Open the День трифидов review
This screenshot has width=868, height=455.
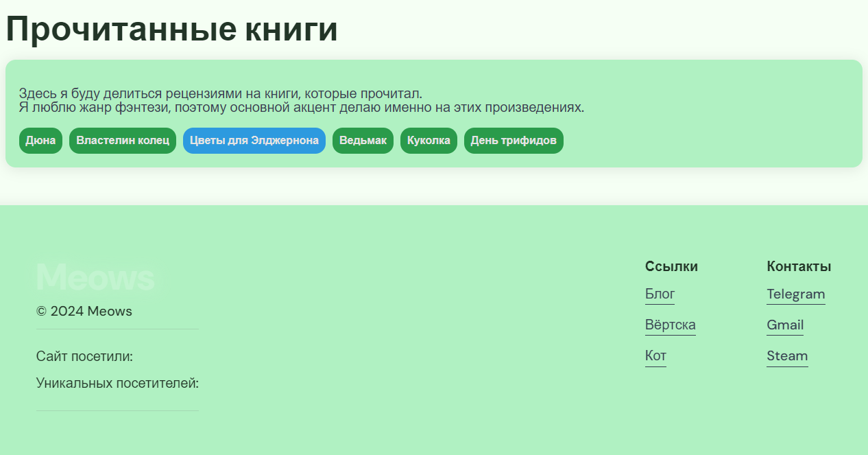pyautogui.click(x=514, y=141)
